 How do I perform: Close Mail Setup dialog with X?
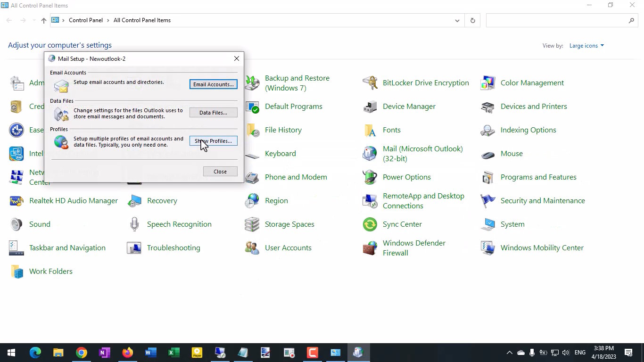coord(237,58)
